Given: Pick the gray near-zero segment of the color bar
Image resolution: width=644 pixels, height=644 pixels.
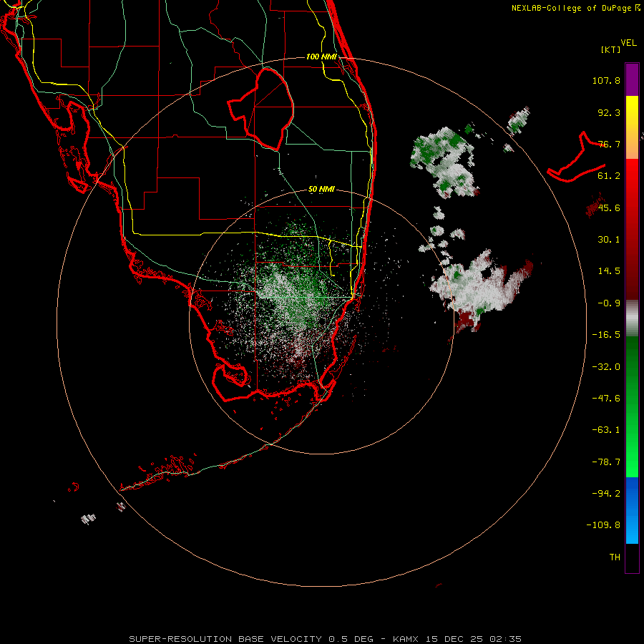Looking at the screenshot, I should 632,318.
